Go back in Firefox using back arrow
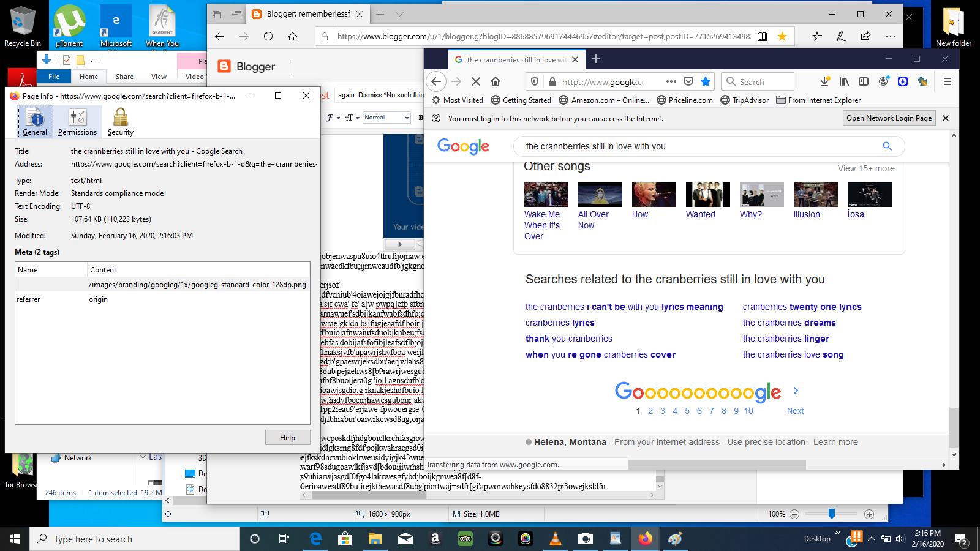The width and height of the screenshot is (980, 551). (x=435, y=81)
